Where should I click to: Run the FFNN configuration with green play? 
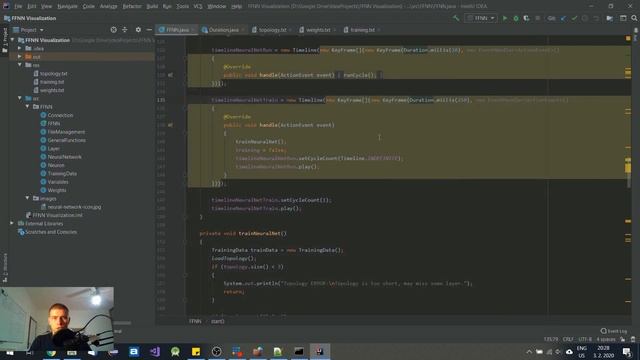(505, 18)
